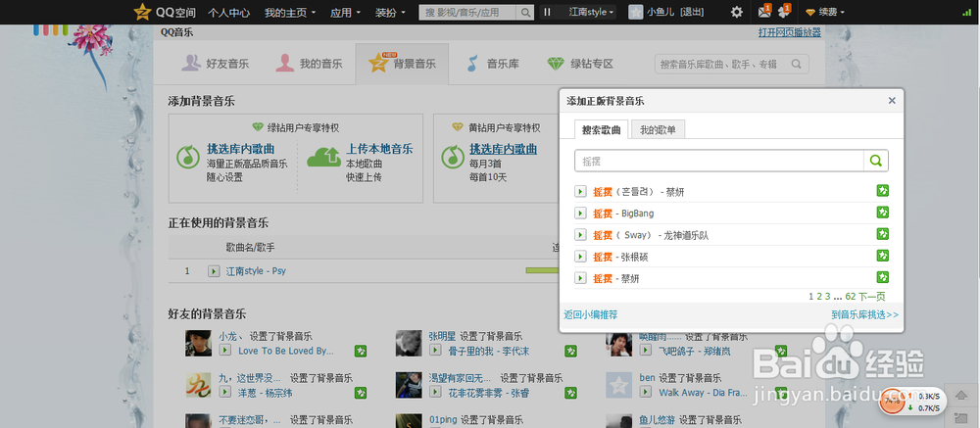Add 骨子里的我 - 李代沫 as background music

(x=570, y=351)
